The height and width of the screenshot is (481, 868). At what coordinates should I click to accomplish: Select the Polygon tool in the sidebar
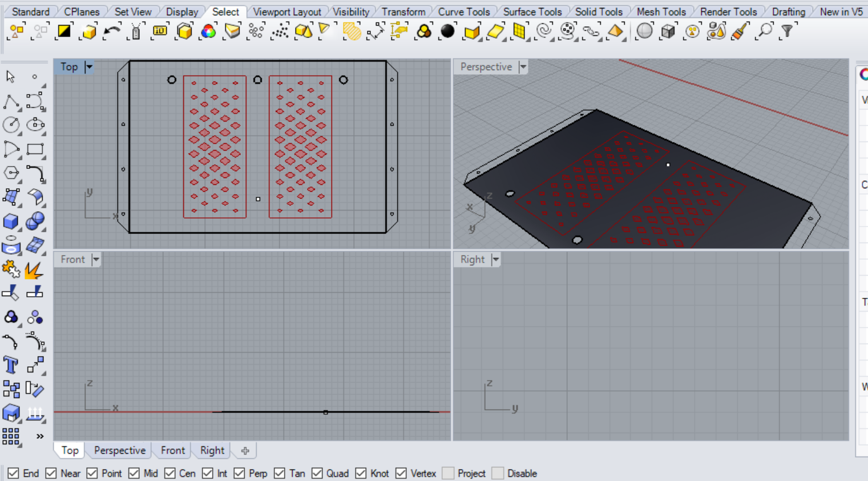point(11,173)
